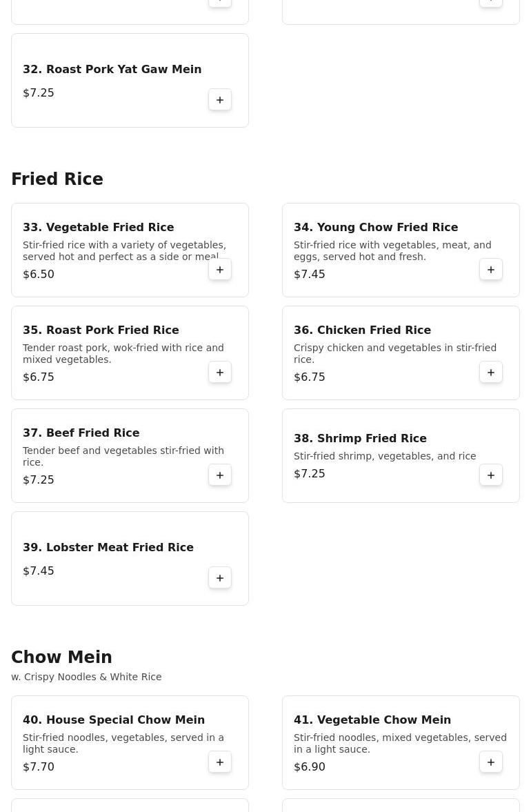Add Lobster Meat Fried Rice to order
Image resolution: width=531 pixels, height=812 pixels.
(x=220, y=578)
